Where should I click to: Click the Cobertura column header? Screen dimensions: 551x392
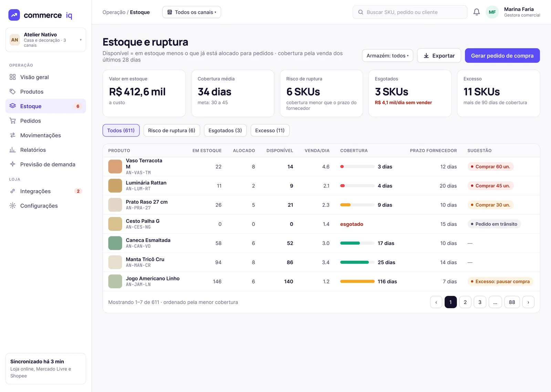pyautogui.click(x=354, y=151)
